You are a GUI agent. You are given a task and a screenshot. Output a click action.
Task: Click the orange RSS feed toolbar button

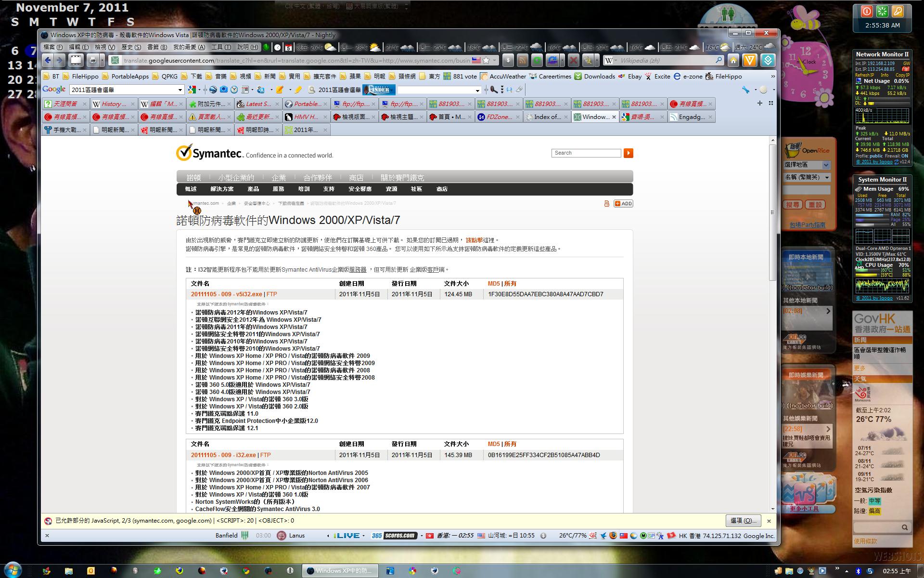pos(523,60)
